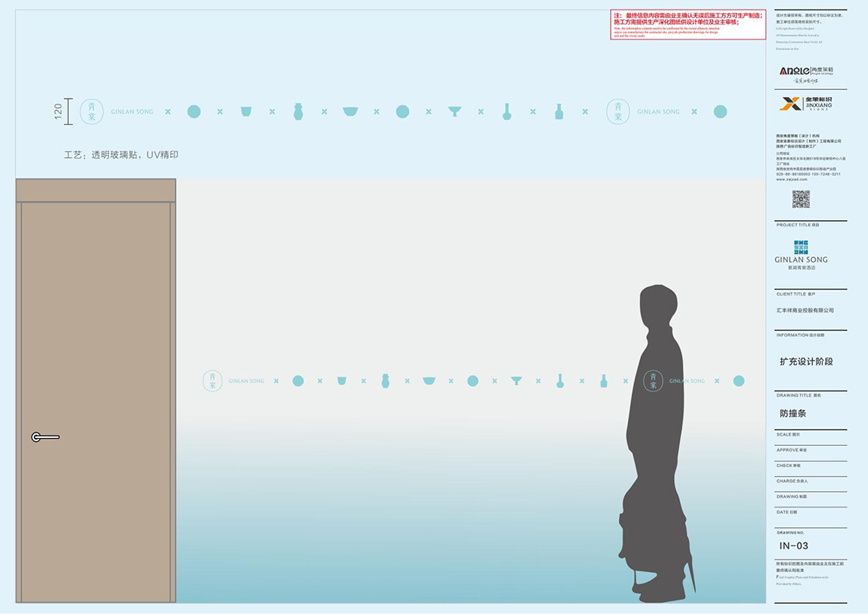Click the gourd vase icon on the glass wall

(386, 381)
